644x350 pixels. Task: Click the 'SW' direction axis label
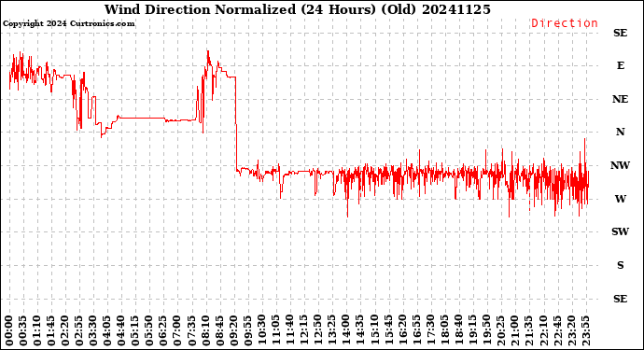[620, 231]
